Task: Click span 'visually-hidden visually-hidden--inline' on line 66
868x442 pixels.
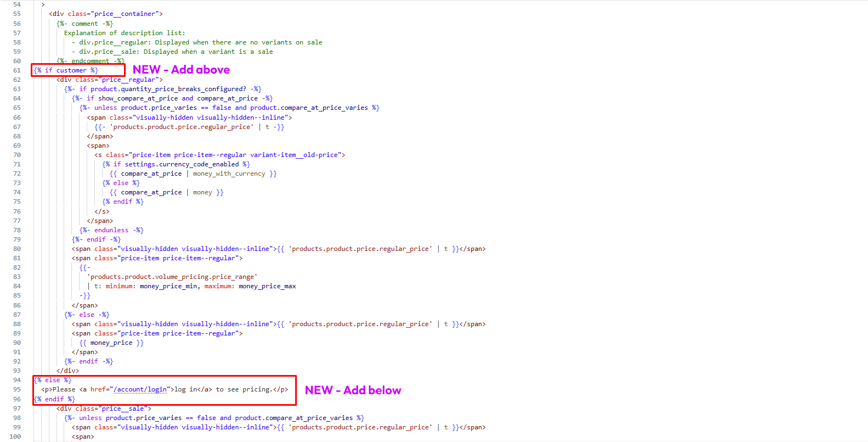Action: click(x=189, y=118)
